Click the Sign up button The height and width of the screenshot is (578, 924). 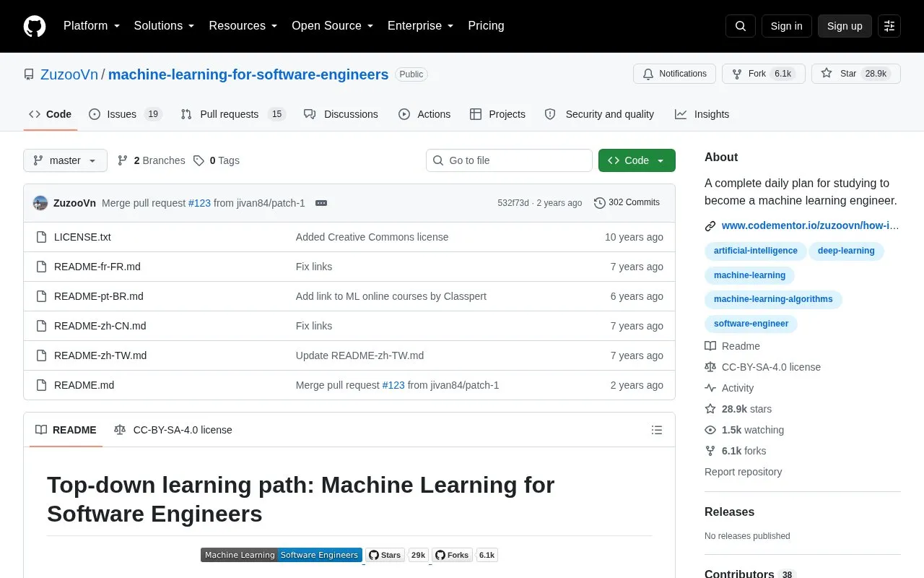click(845, 26)
